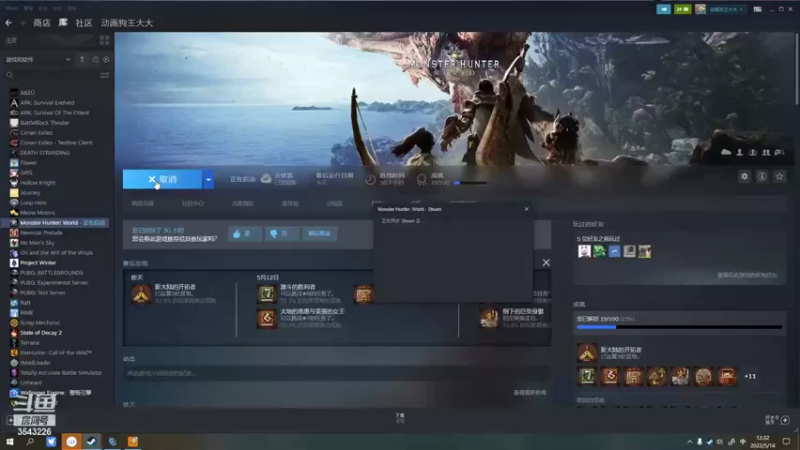
Task: Open Windows notification center icon
Action: [786, 442]
